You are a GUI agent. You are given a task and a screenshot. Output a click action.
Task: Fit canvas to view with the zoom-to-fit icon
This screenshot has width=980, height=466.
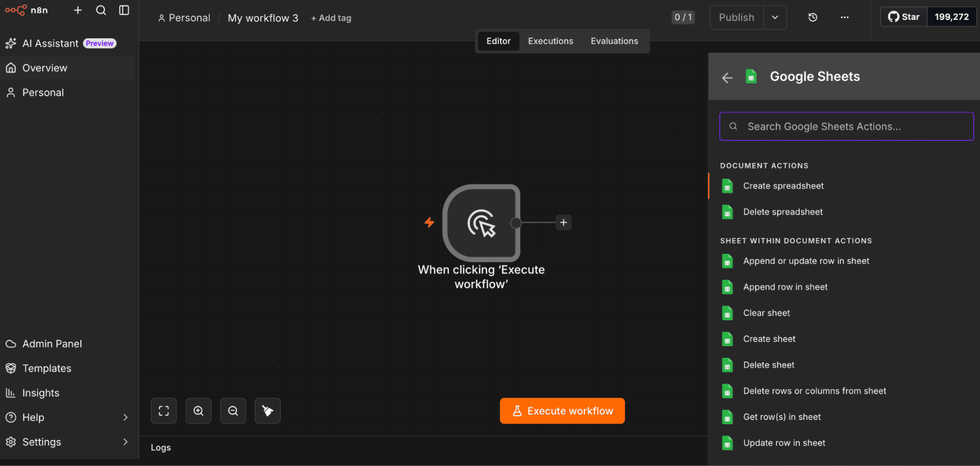point(164,411)
